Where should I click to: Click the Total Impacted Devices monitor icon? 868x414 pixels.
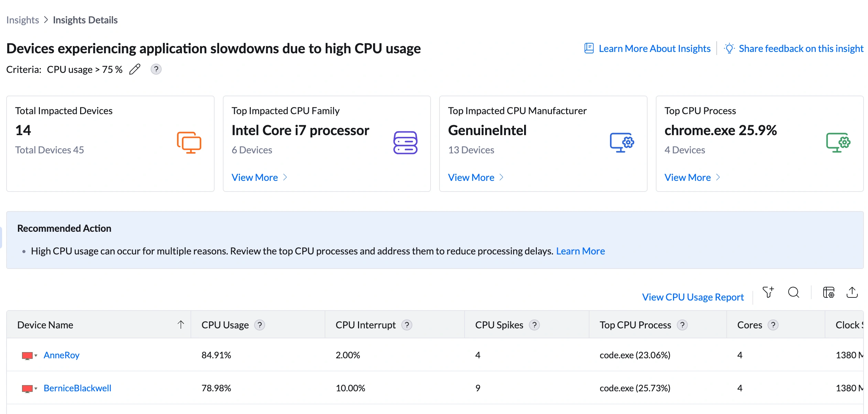pos(189,142)
